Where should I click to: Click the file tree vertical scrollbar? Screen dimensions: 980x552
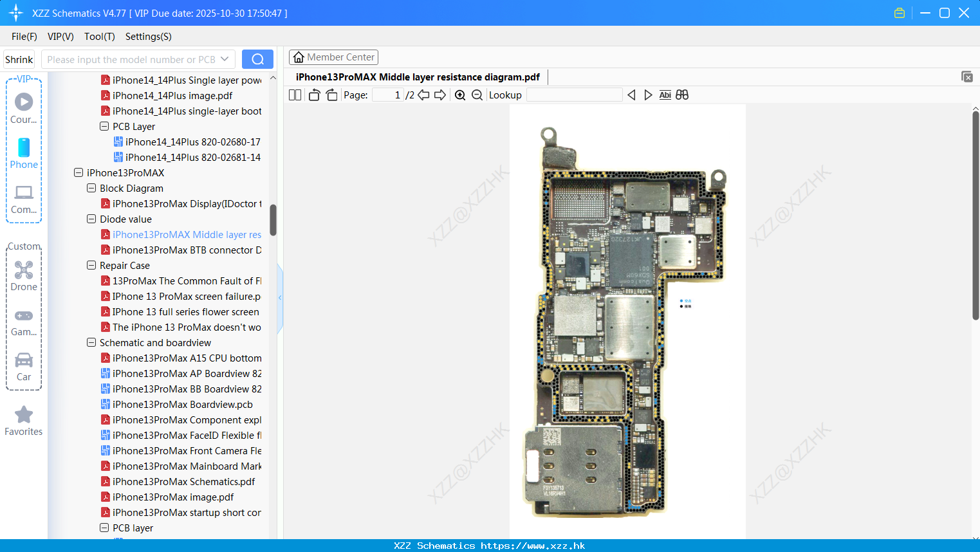point(273,220)
